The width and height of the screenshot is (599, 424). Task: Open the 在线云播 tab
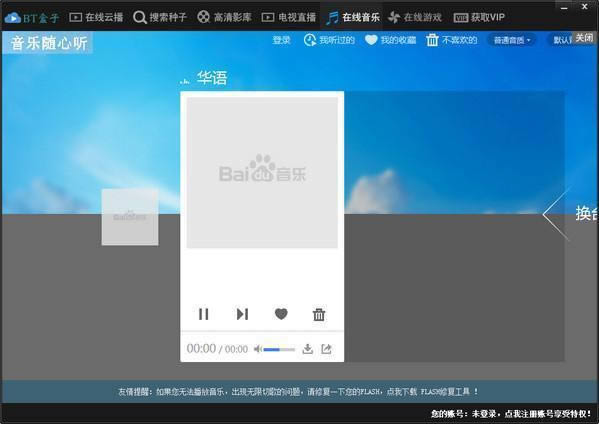96,17
